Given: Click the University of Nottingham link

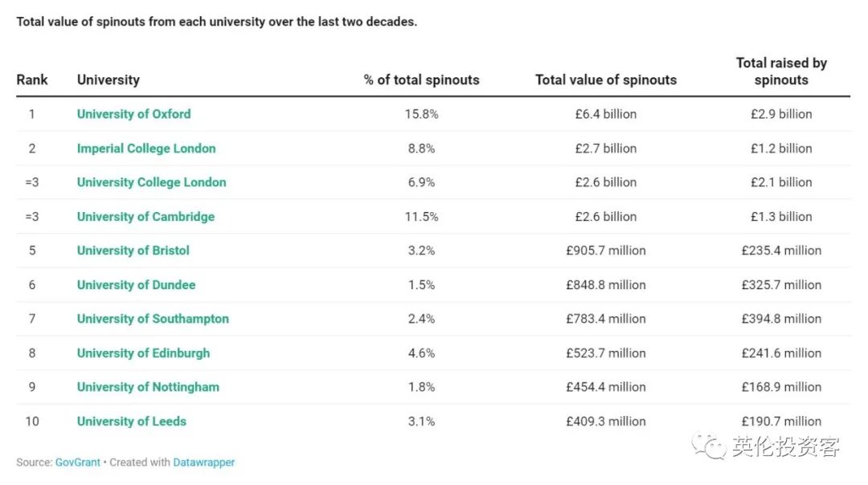Looking at the screenshot, I should (x=148, y=387).
